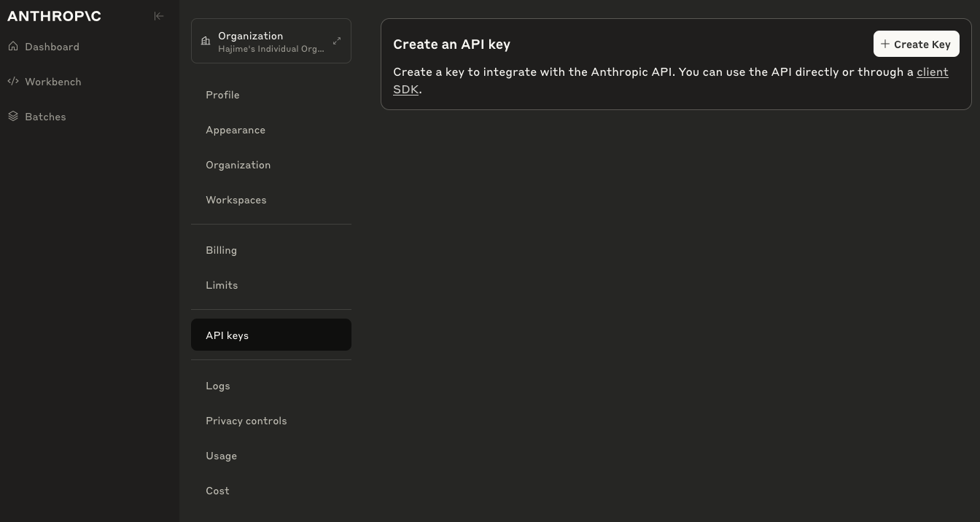Navigate to Billing
Image resolution: width=980 pixels, height=522 pixels.
click(221, 250)
